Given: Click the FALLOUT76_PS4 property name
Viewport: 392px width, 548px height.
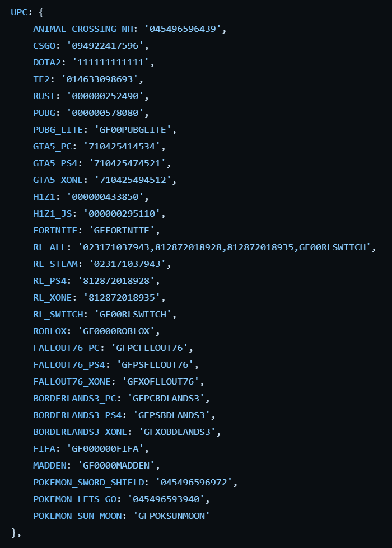Looking at the screenshot, I should [x=69, y=364].
